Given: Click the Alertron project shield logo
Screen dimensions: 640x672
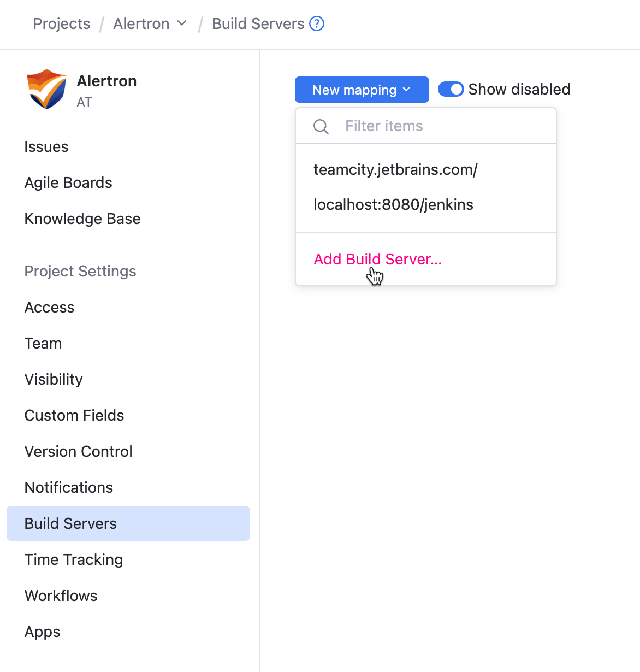Looking at the screenshot, I should (46, 89).
